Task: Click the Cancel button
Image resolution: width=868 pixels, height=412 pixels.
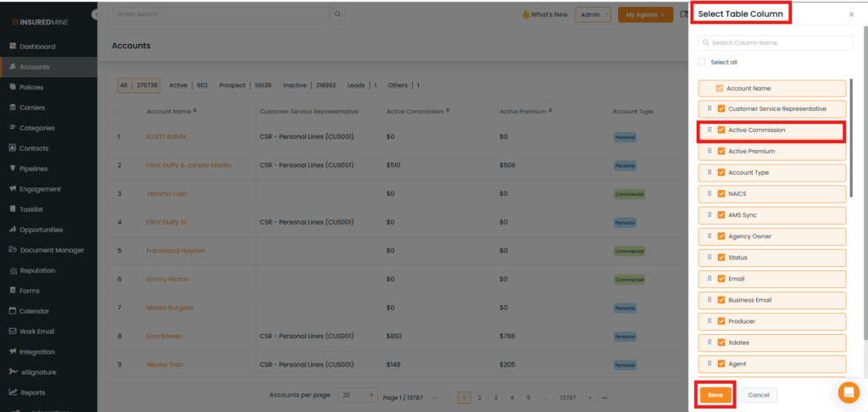Action: coord(759,395)
